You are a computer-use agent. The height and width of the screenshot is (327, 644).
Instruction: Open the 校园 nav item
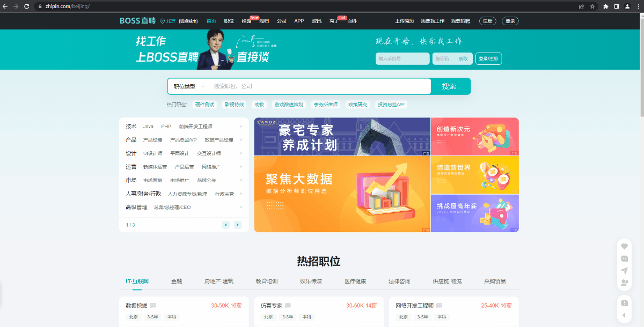click(246, 21)
